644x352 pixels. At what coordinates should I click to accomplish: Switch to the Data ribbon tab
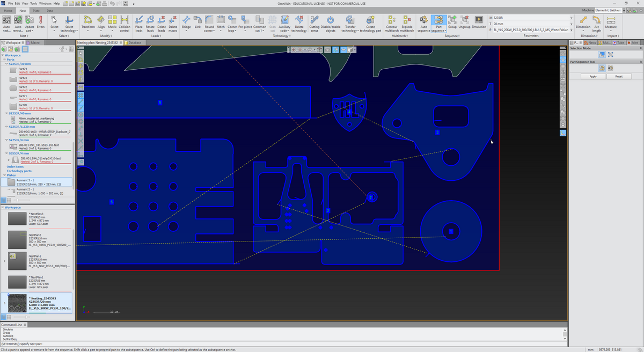(x=49, y=11)
